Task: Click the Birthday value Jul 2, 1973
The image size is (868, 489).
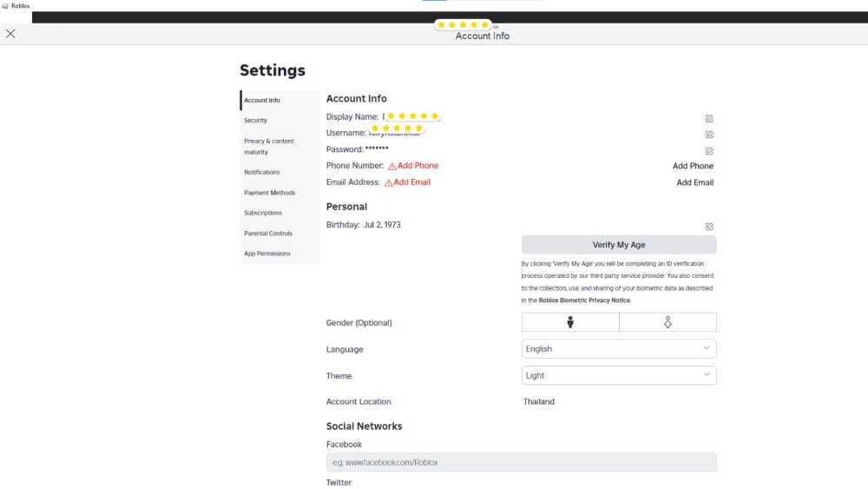Action: tap(382, 225)
